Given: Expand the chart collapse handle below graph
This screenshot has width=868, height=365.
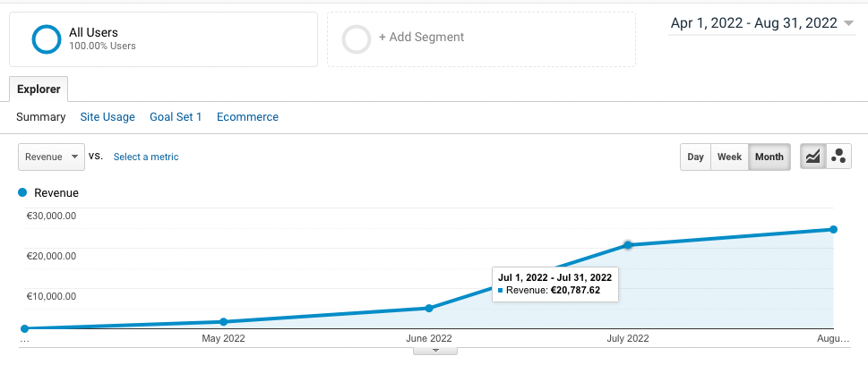Looking at the screenshot, I should pos(436,351).
